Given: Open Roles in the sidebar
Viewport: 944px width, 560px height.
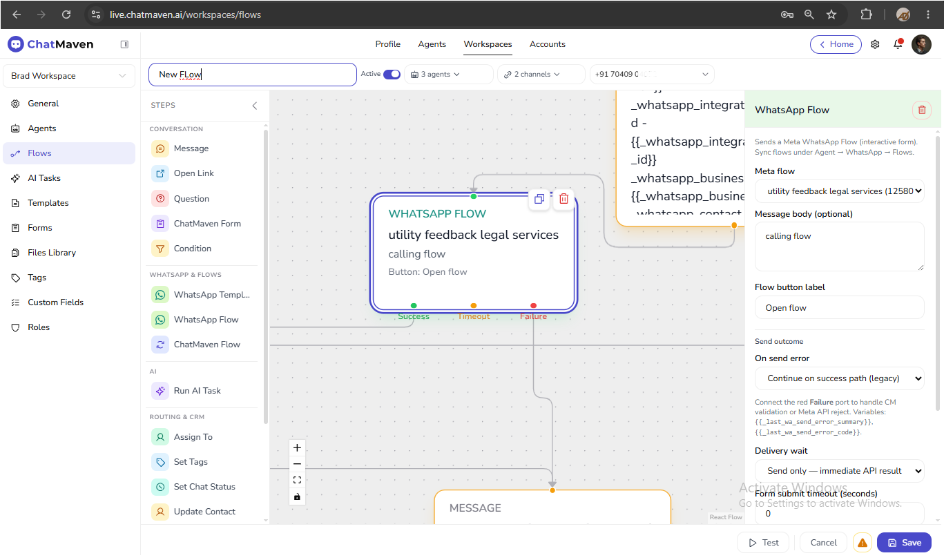Looking at the screenshot, I should pyautogui.click(x=69, y=327).
